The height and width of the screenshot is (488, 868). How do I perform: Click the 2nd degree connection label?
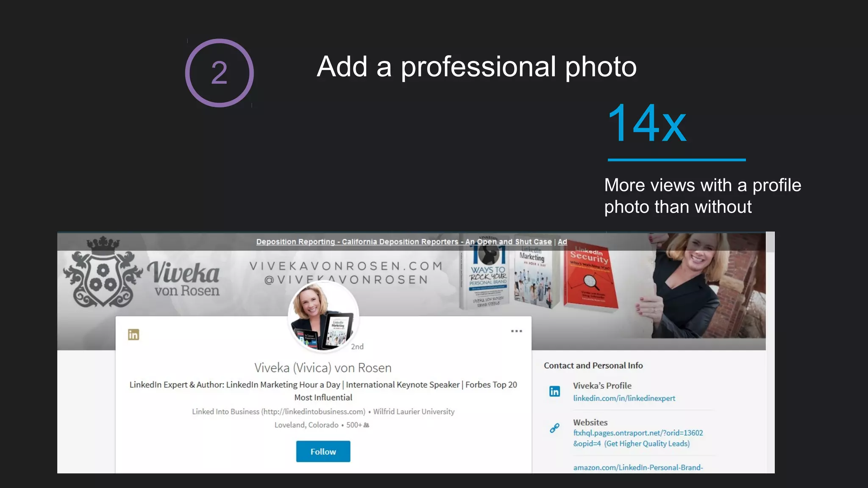(357, 347)
